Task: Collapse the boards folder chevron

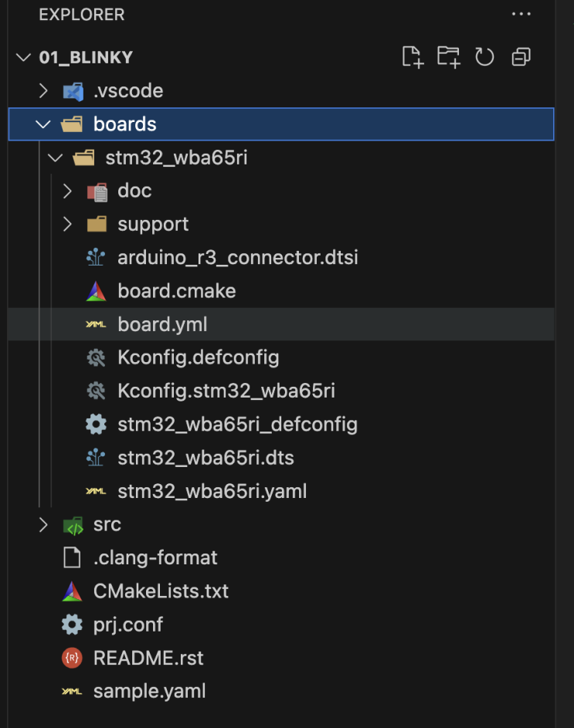Action: pos(43,124)
